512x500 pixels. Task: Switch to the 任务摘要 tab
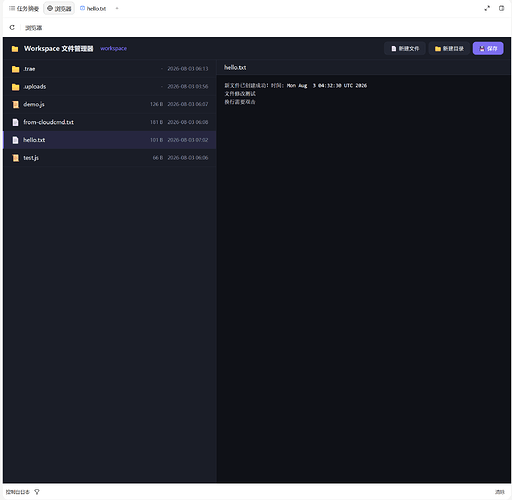(24, 8)
